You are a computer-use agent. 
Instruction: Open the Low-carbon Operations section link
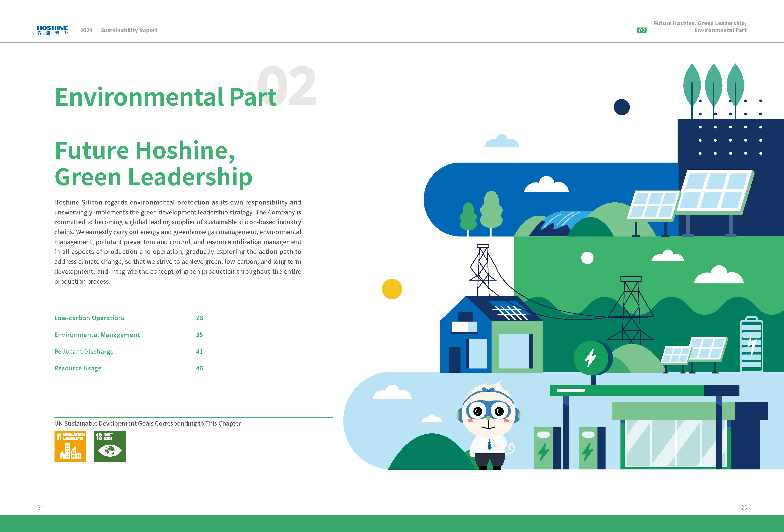89,318
